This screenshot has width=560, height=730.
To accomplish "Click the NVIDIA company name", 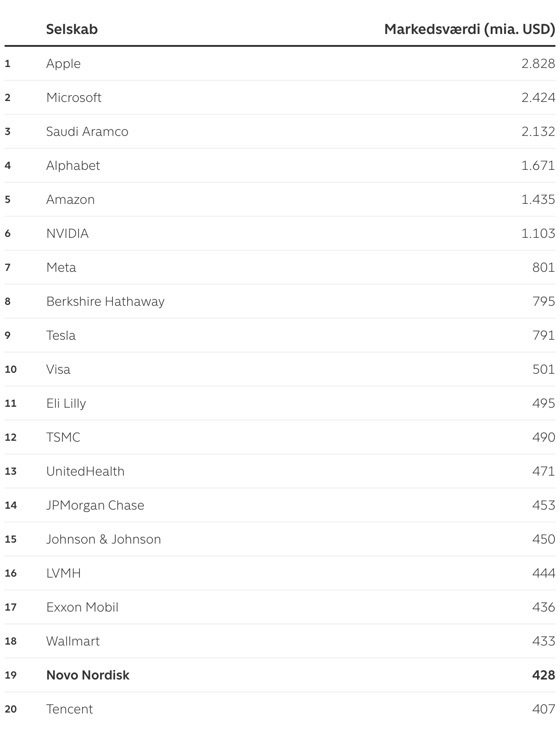I will (x=67, y=233).
